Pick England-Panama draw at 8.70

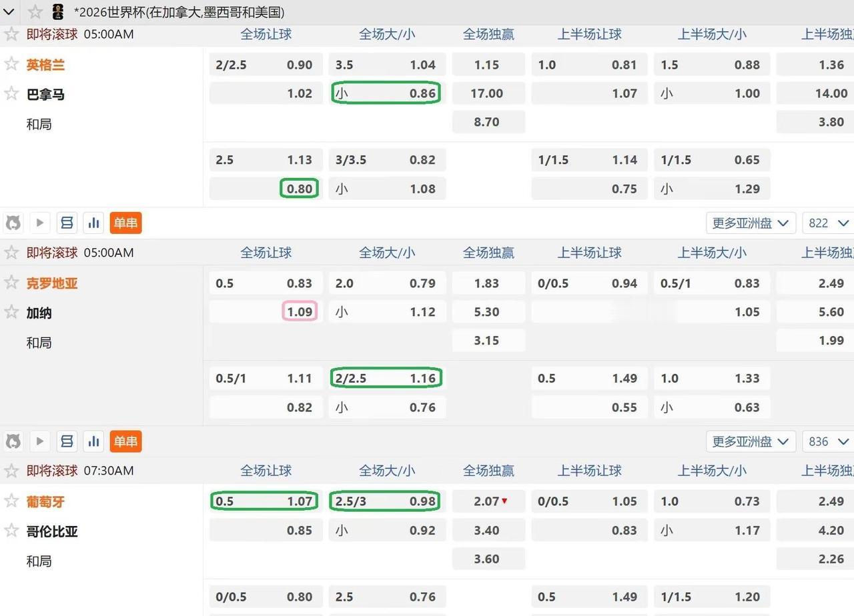(x=488, y=122)
